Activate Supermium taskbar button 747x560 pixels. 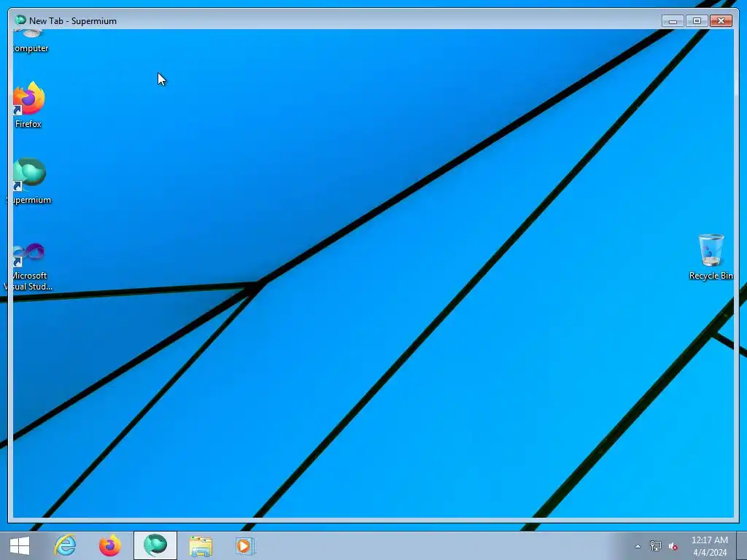point(155,545)
